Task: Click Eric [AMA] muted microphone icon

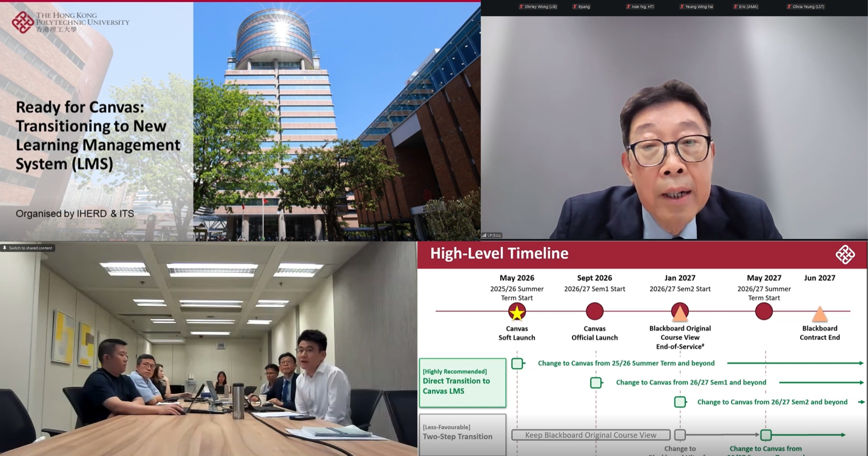Action: [x=735, y=7]
